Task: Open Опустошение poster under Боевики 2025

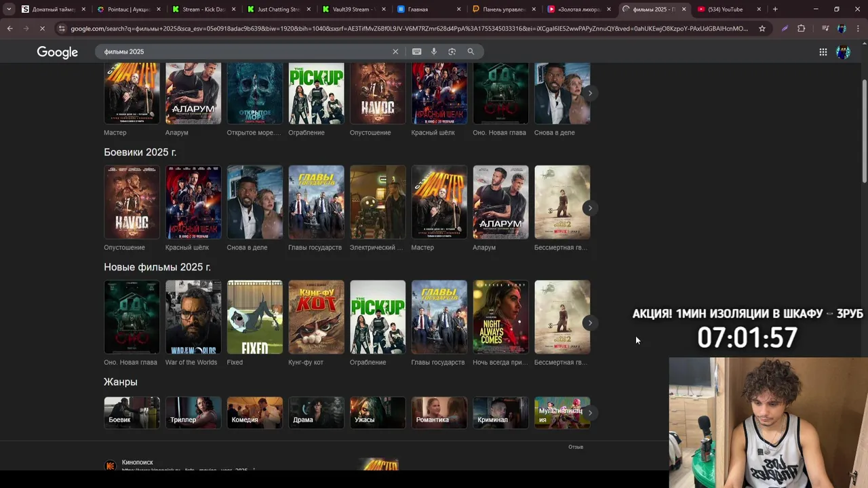Action: tap(132, 202)
